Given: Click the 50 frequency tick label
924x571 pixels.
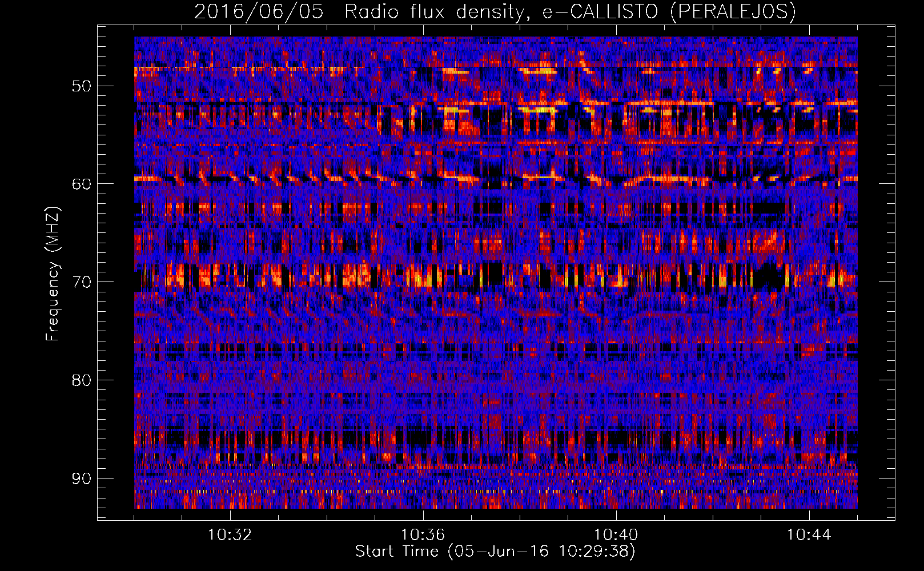Looking at the screenshot, I should (x=81, y=86).
